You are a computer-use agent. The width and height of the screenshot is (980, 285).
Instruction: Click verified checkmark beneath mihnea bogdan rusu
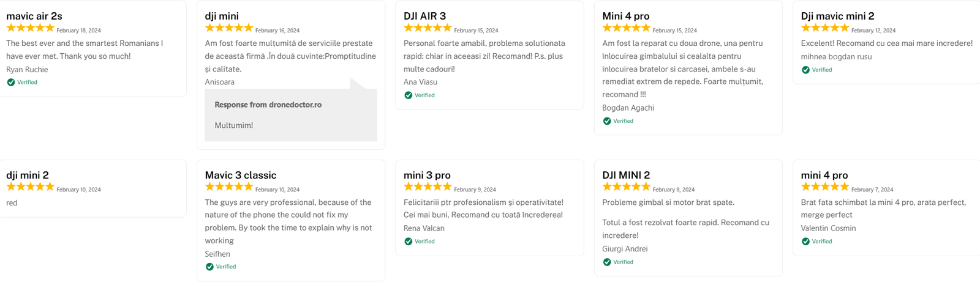[x=805, y=70]
